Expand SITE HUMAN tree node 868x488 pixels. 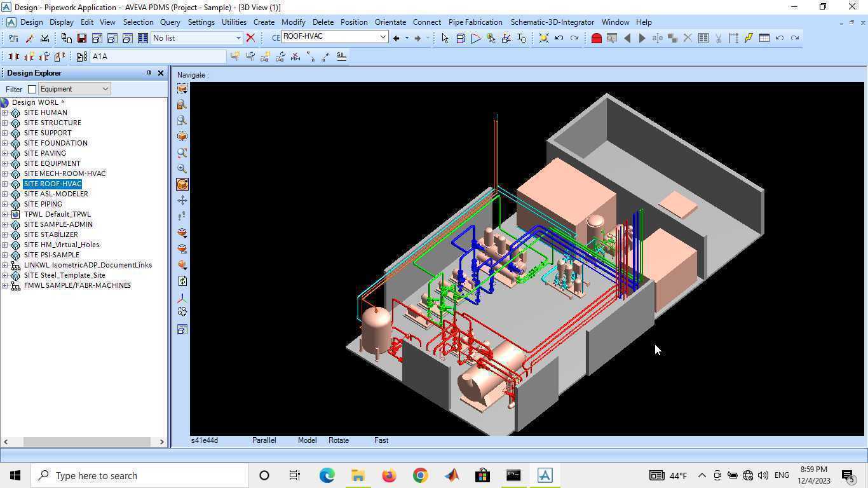click(x=5, y=112)
